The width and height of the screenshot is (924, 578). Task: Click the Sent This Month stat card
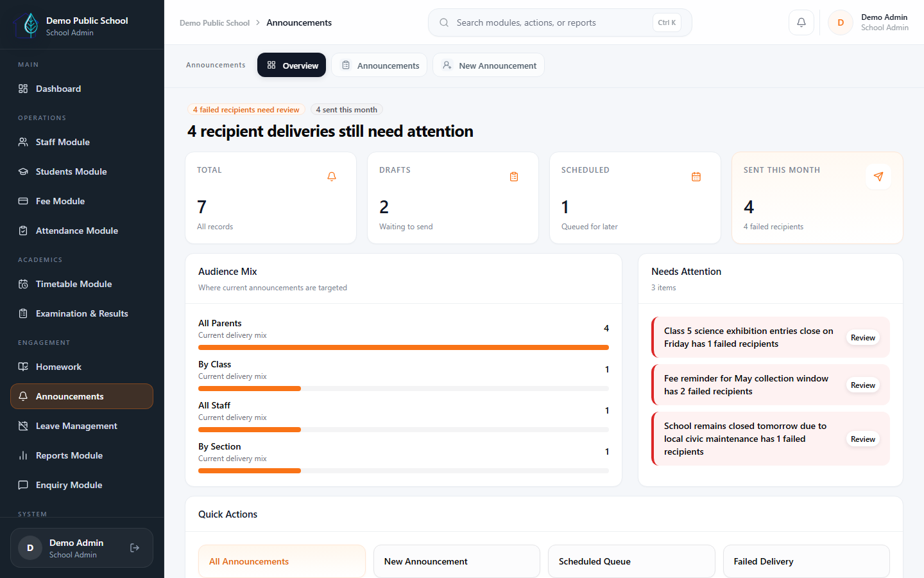[x=817, y=198]
